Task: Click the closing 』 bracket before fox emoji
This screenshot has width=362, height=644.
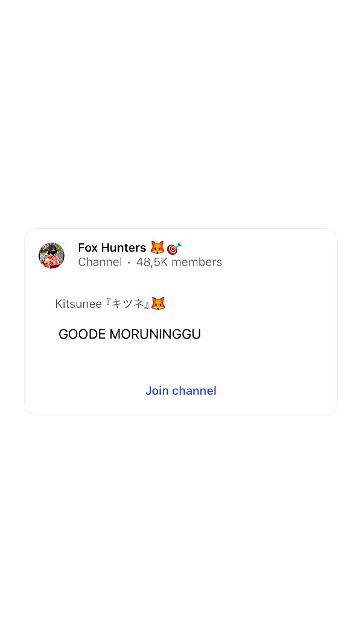Action: pyautogui.click(x=147, y=304)
